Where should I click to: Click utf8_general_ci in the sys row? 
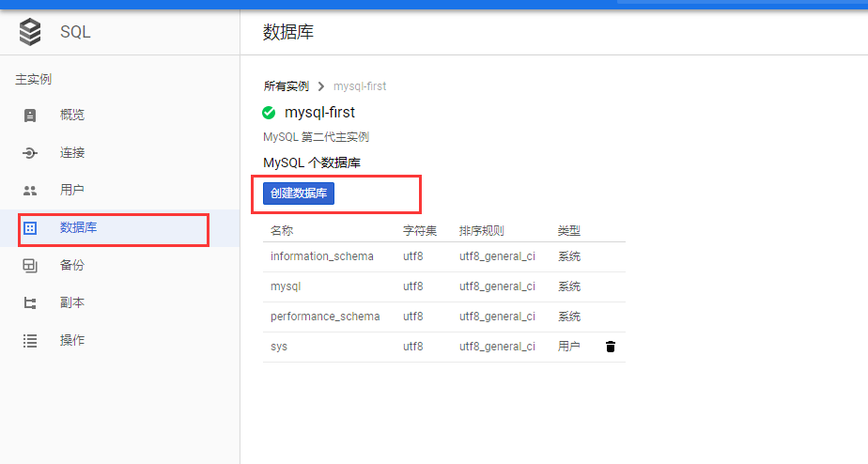pyautogui.click(x=497, y=347)
